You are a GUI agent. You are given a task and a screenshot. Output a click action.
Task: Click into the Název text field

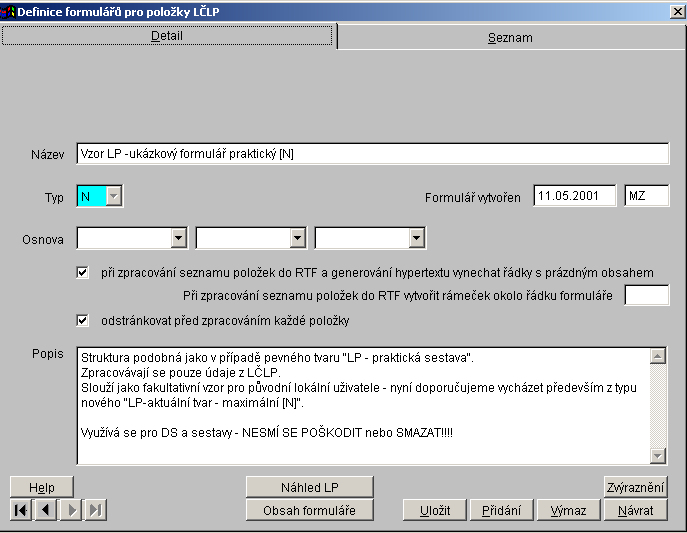(372, 153)
